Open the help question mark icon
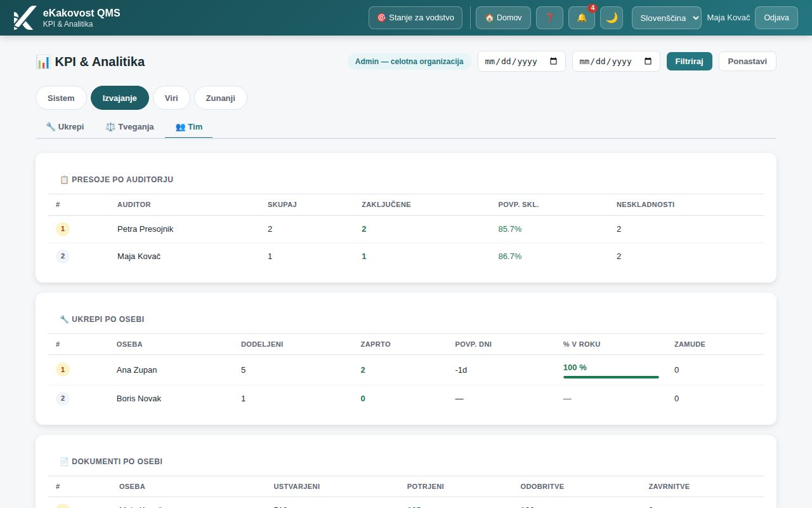 tap(549, 18)
